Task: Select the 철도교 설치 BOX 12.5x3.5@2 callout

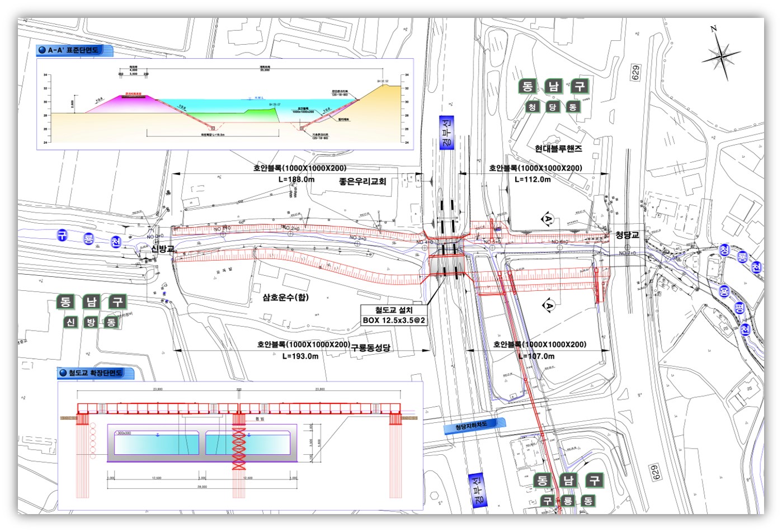Action: [x=394, y=315]
